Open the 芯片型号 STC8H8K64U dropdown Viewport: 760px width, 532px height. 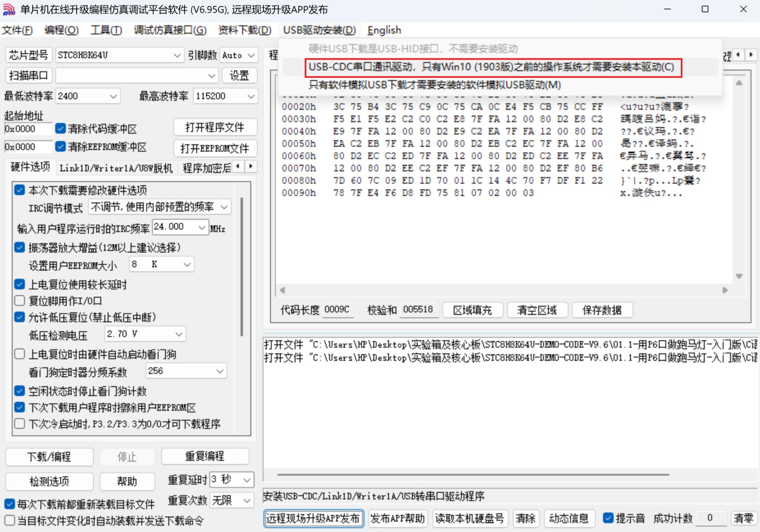click(177, 55)
